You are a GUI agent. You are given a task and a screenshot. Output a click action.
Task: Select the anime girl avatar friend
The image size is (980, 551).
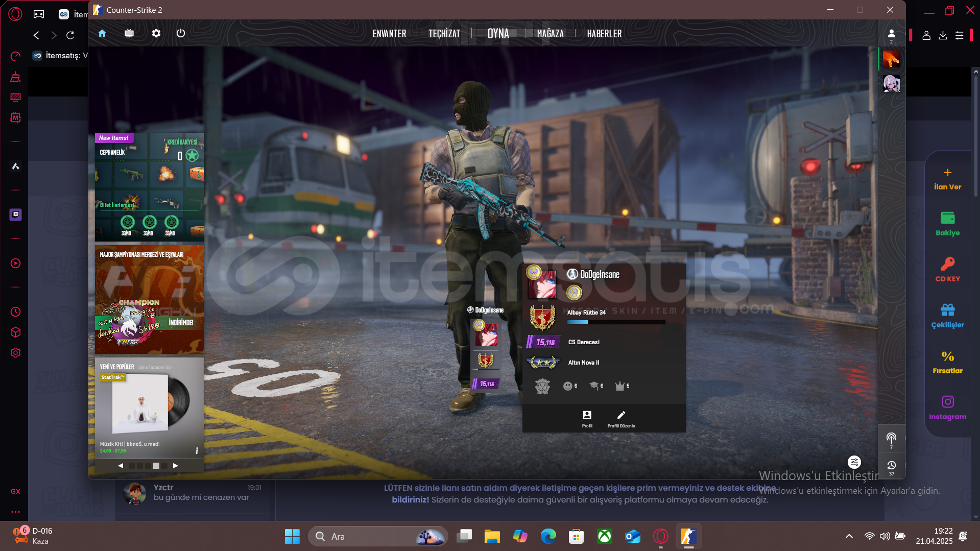point(891,83)
